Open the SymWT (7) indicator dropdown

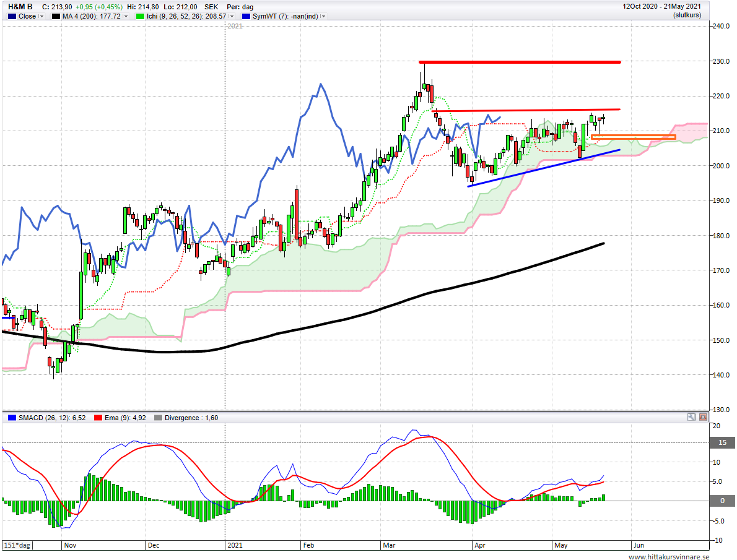coord(323,17)
